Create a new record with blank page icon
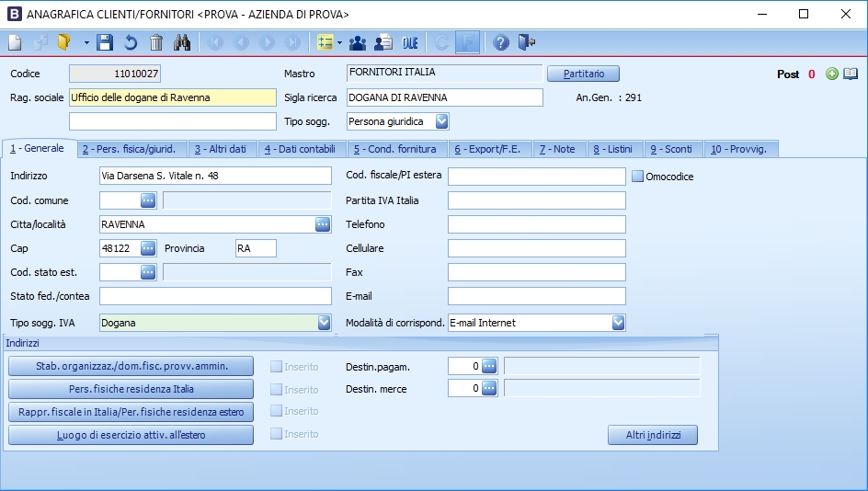The width and height of the screenshot is (868, 491). point(15,42)
